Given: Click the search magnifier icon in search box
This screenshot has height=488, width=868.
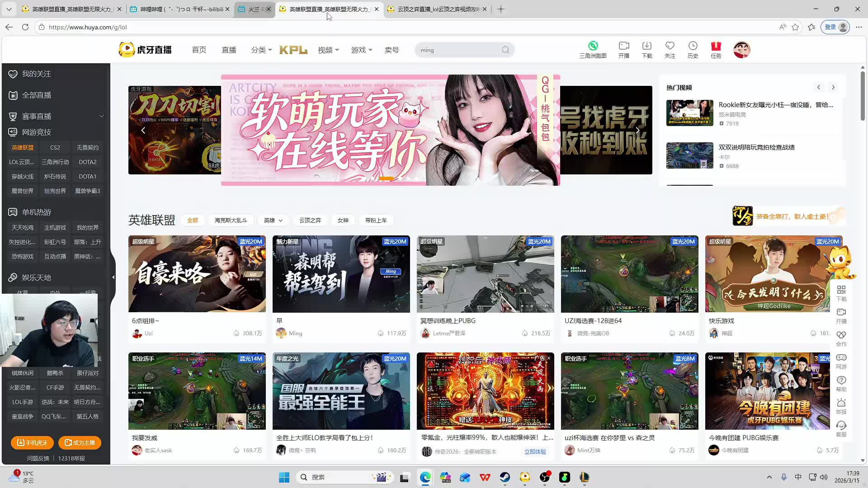Looking at the screenshot, I should tap(505, 50).
